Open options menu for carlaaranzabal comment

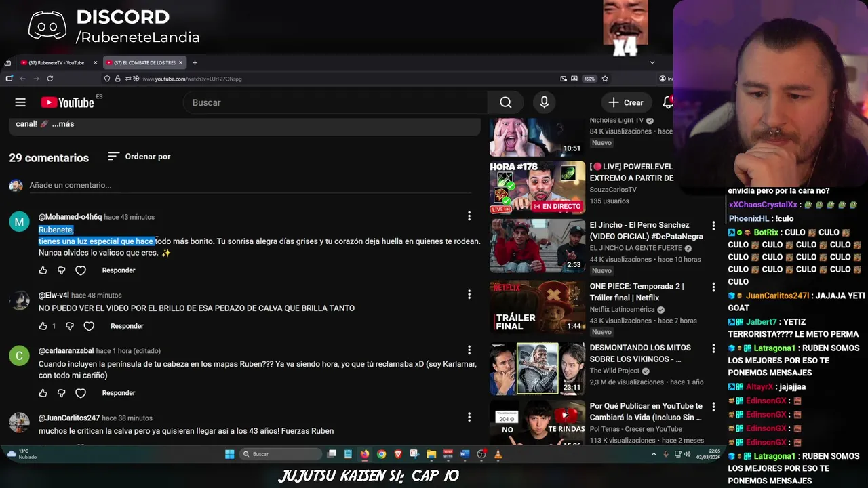click(469, 350)
